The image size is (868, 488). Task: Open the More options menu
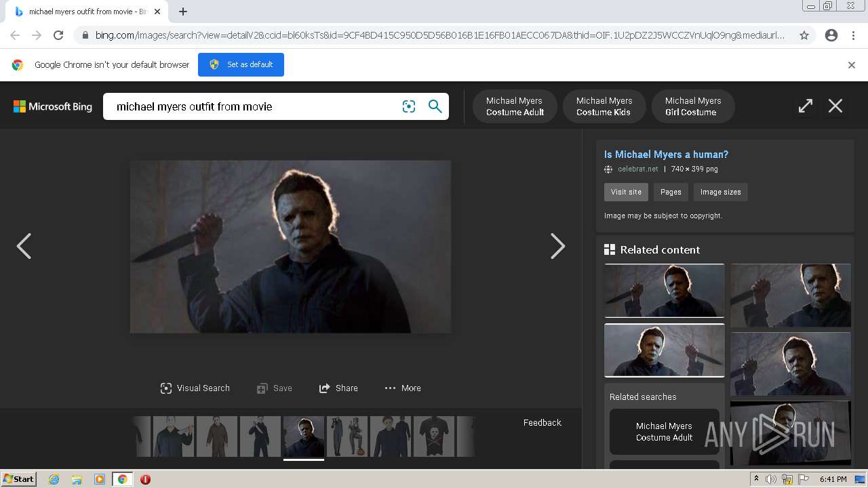(403, 388)
